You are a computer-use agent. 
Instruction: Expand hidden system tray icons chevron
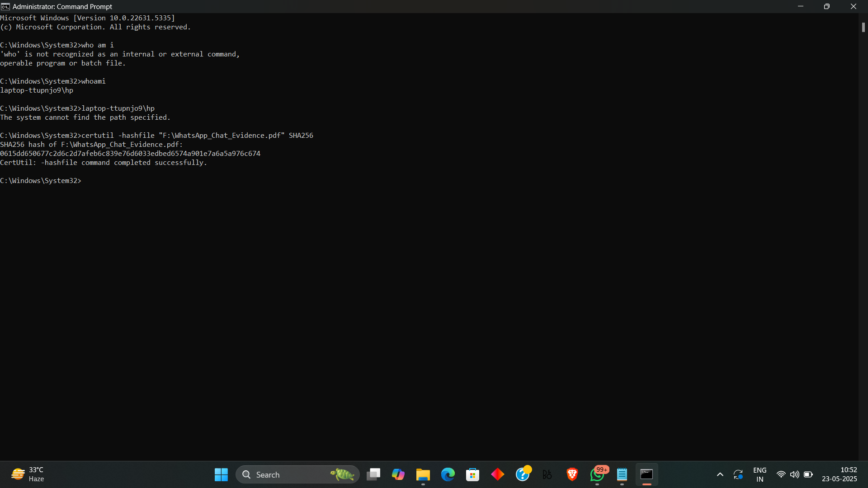coord(720,474)
